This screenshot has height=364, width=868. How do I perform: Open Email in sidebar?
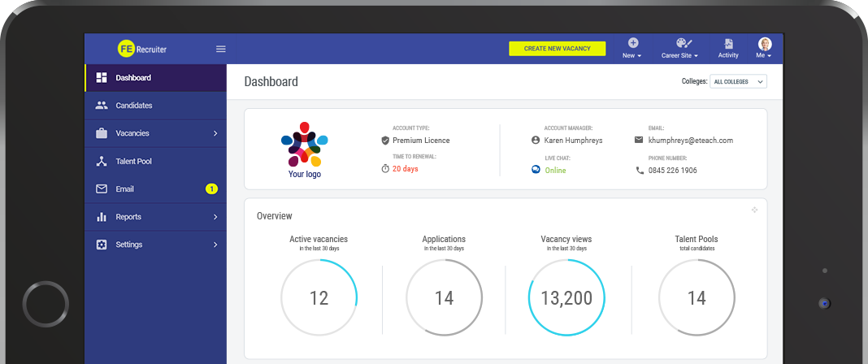[155, 188]
